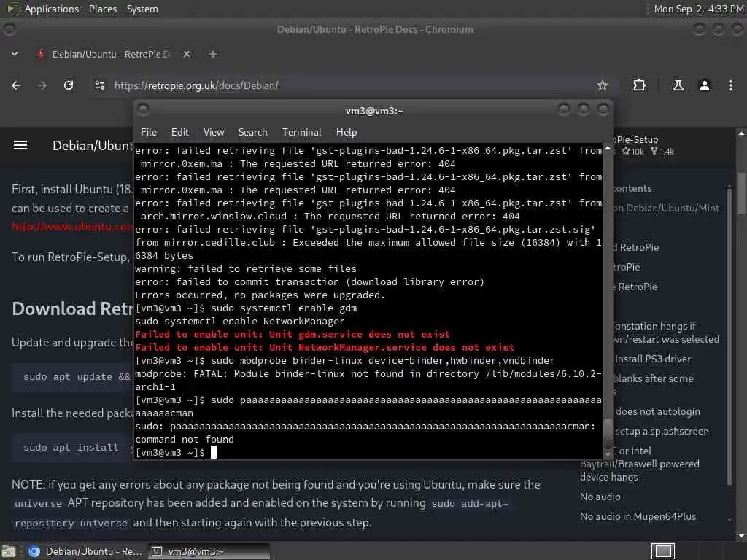Open the tab search dropdown
This screenshot has width=747, height=560.
coord(15,54)
